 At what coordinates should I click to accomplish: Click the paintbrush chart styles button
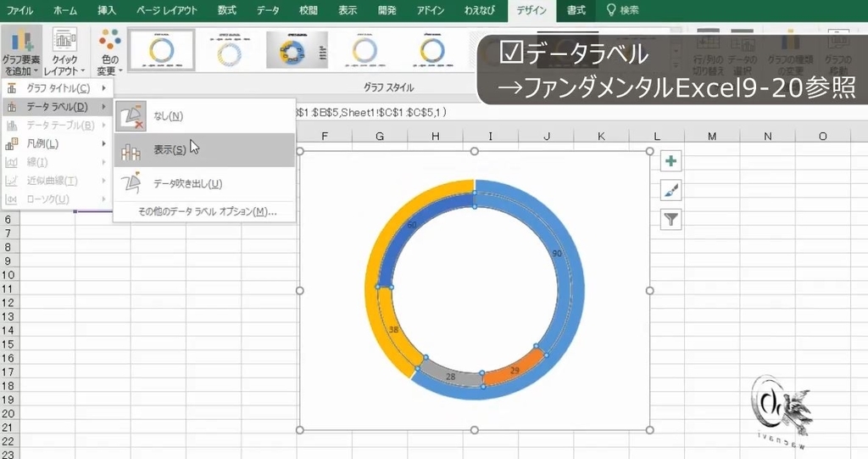pos(671,191)
